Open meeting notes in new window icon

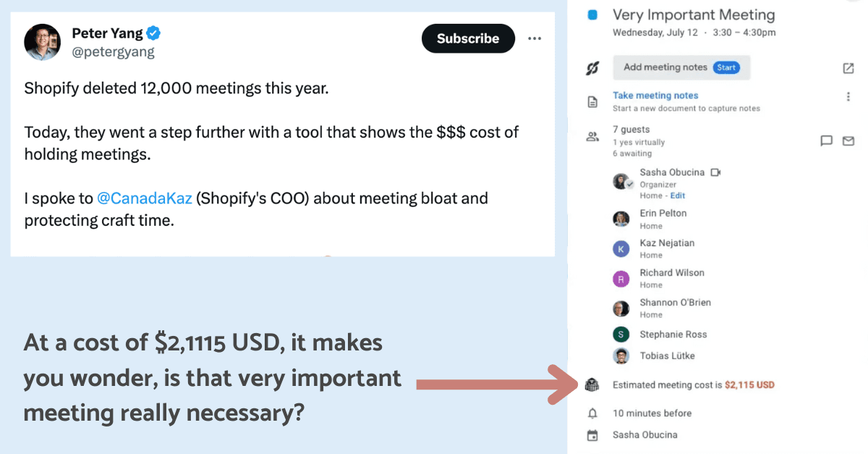(x=848, y=68)
